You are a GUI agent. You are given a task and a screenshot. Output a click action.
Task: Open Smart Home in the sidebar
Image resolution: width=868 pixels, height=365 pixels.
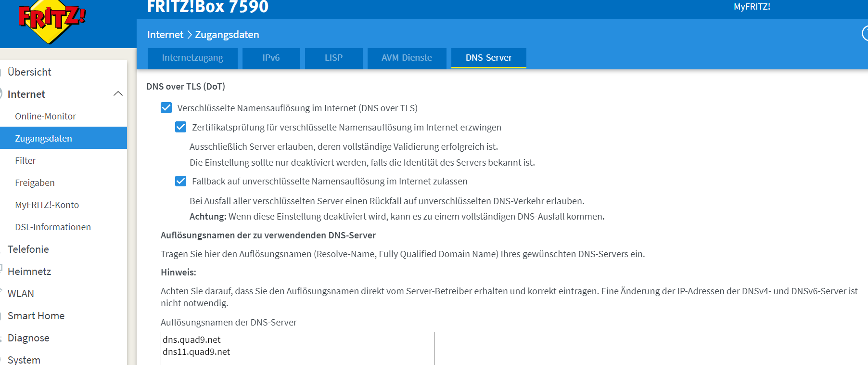click(36, 315)
